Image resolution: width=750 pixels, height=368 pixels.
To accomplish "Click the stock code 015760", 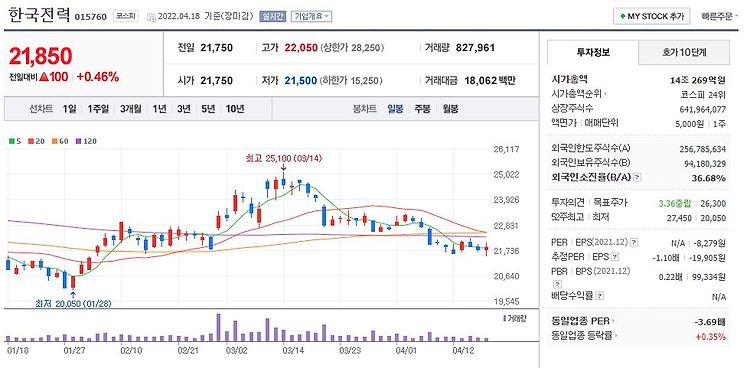I will tap(90, 17).
